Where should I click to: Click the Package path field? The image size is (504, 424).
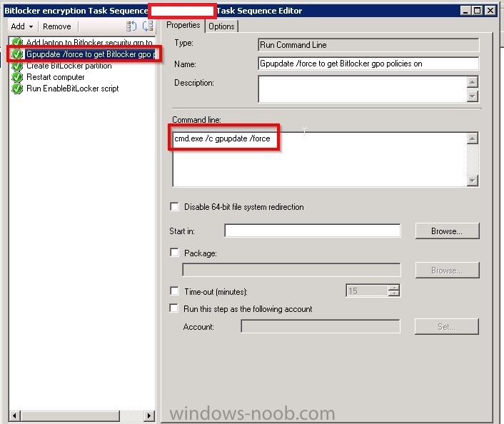[291, 270]
